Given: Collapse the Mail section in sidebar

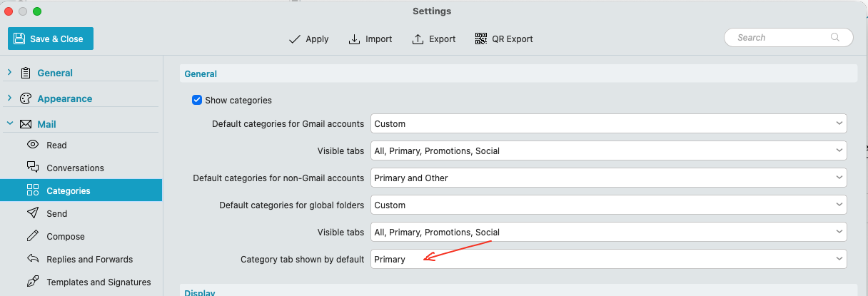Looking at the screenshot, I should click(9, 124).
